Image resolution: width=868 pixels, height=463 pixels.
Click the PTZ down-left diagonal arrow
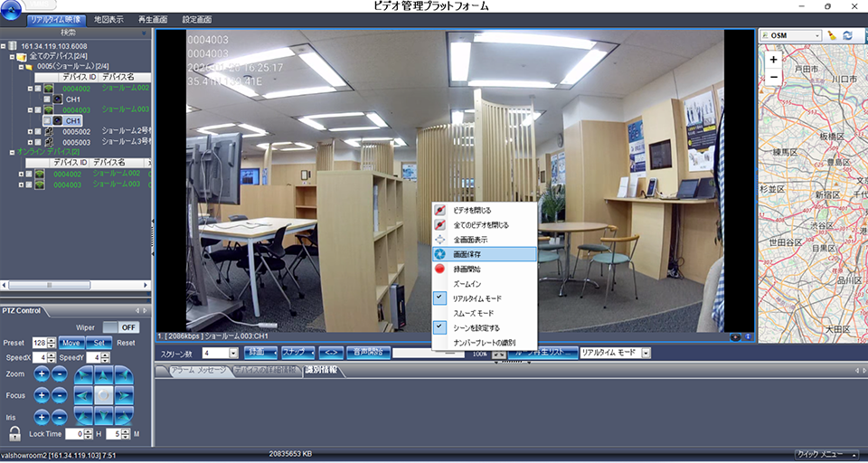click(x=83, y=416)
